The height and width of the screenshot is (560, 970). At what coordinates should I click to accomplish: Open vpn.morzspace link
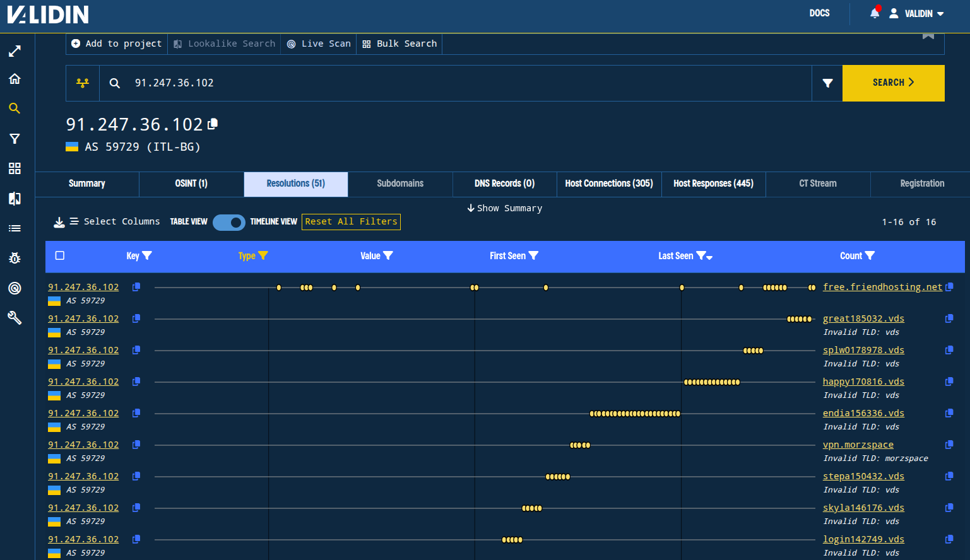coord(858,445)
